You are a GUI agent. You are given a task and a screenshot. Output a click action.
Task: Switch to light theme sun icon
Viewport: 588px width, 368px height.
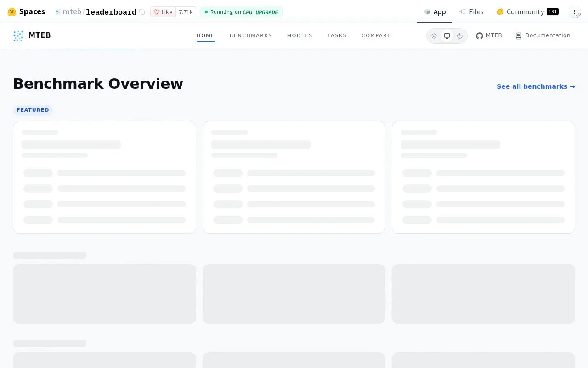(434, 36)
